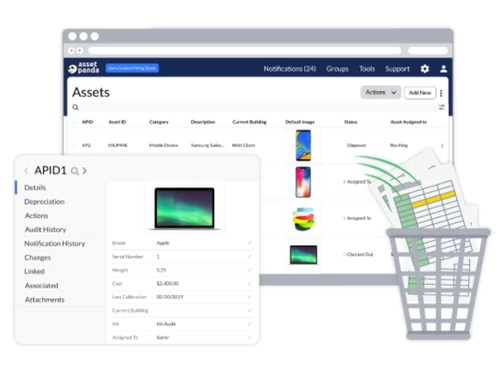Open the Notification History tab
This screenshot has width=500, height=375.
pos(55,244)
